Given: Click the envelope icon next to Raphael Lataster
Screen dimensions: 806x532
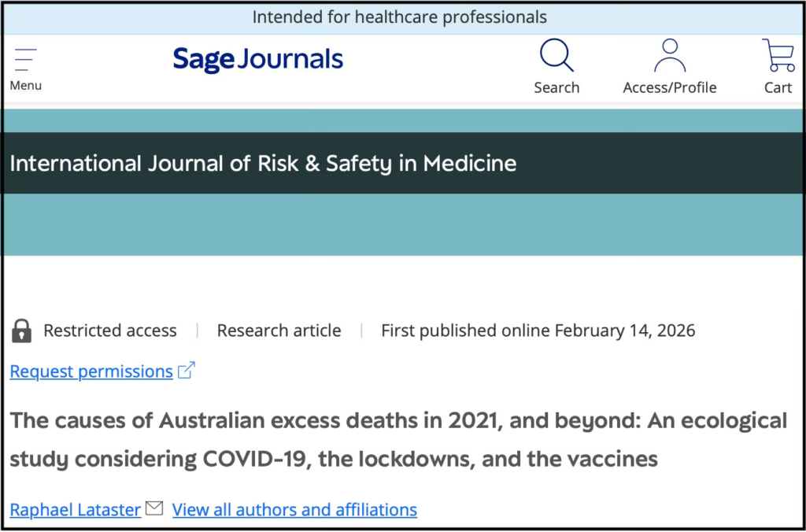Looking at the screenshot, I should coord(154,509).
